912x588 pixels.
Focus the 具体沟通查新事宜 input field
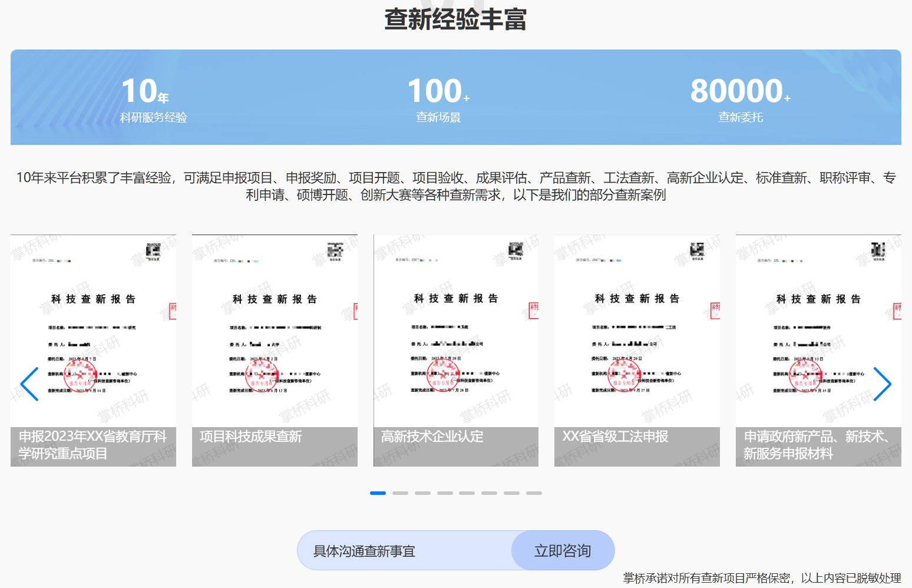pyautogui.click(x=405, y=550)
